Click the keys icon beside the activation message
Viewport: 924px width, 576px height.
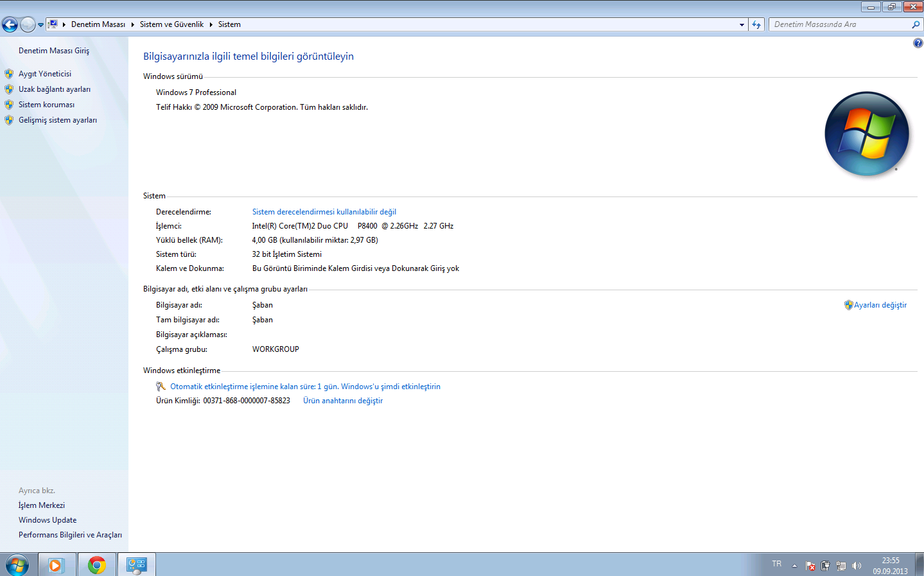pos(161,387)
